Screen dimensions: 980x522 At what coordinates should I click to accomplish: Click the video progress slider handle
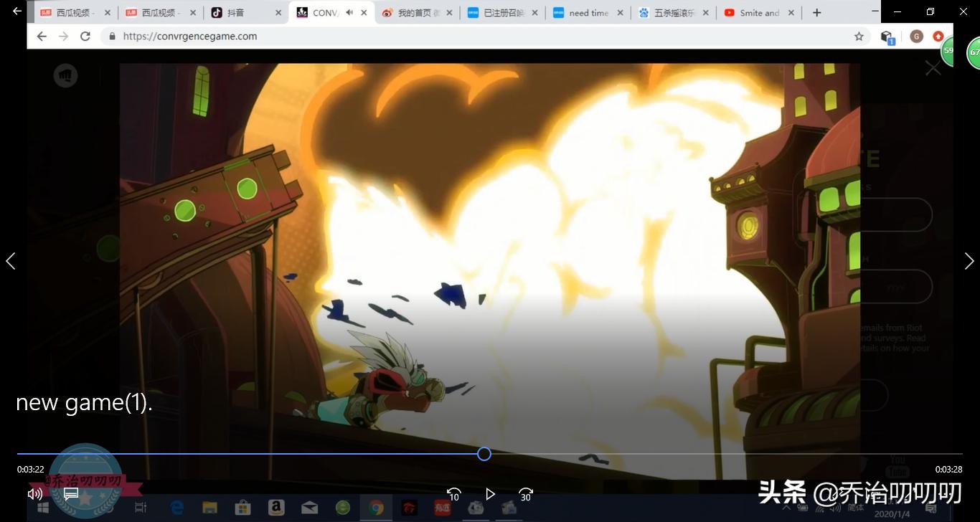coord(484,454)
